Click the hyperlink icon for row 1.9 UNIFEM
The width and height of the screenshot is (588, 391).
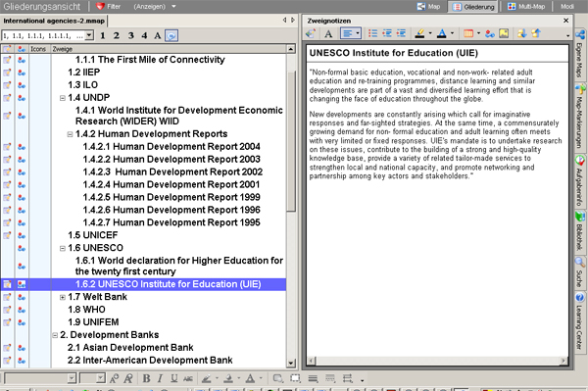tap(22, 322)
